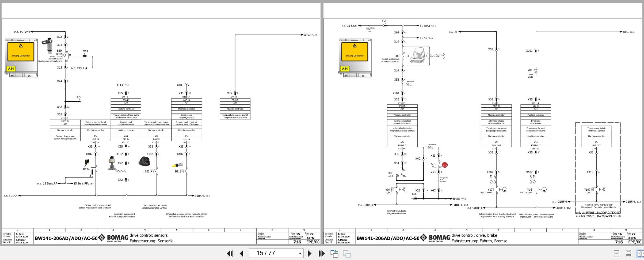Follow the Brake / 44.1 reference

tap(460, 199)
